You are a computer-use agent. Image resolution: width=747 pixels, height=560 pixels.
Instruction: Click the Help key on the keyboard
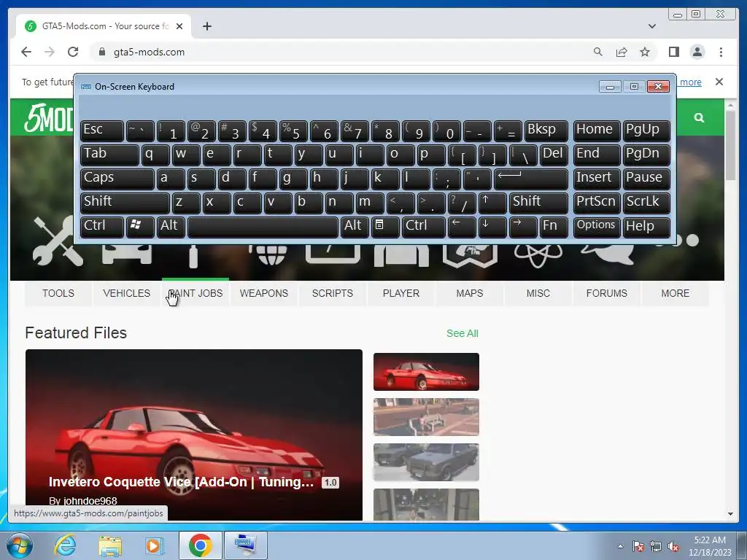pos(646,226)
